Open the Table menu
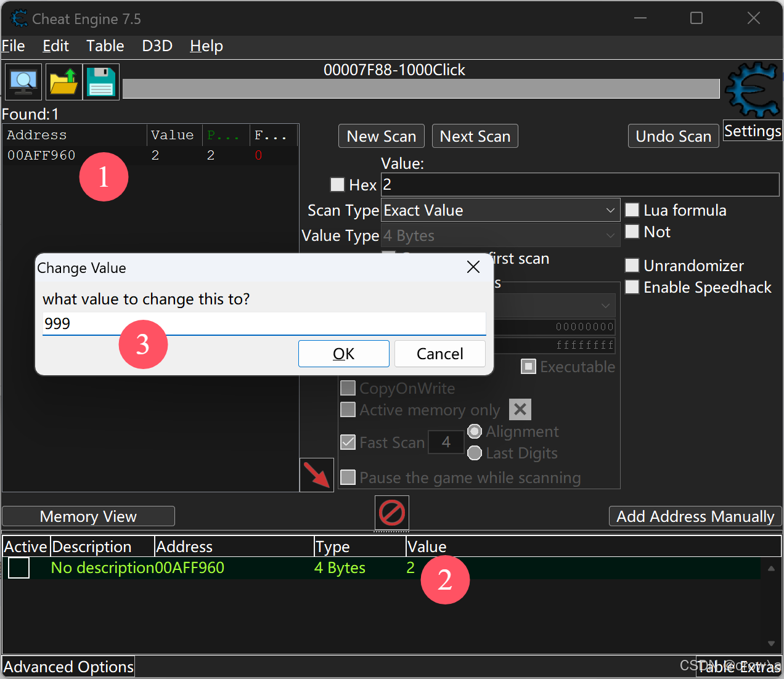Viewport: 784px width, 679px height. 105,45
